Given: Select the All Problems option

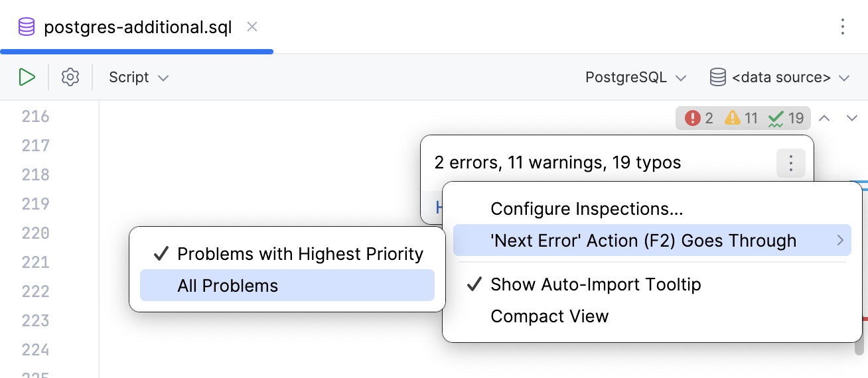Looking at the screenshot, I should click(228, 286).
